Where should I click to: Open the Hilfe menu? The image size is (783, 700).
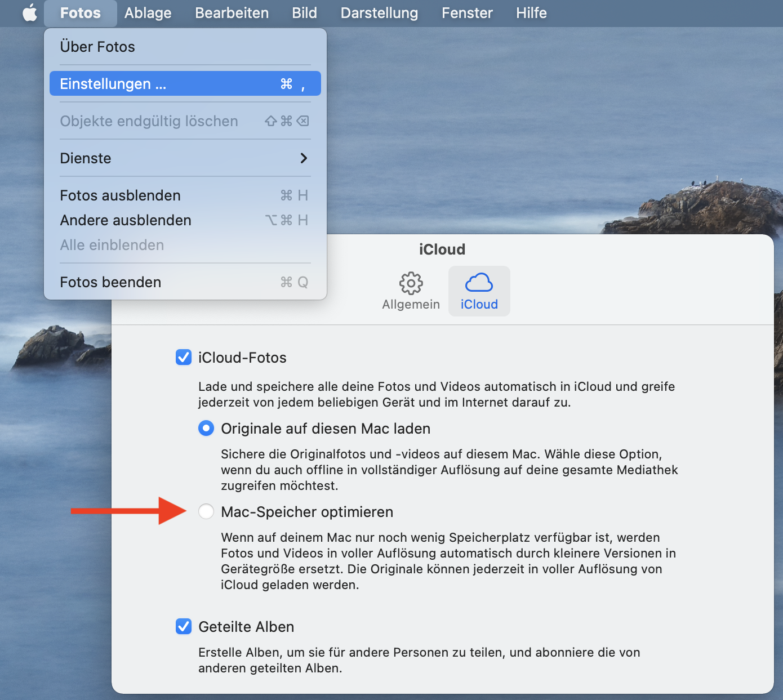531,13
